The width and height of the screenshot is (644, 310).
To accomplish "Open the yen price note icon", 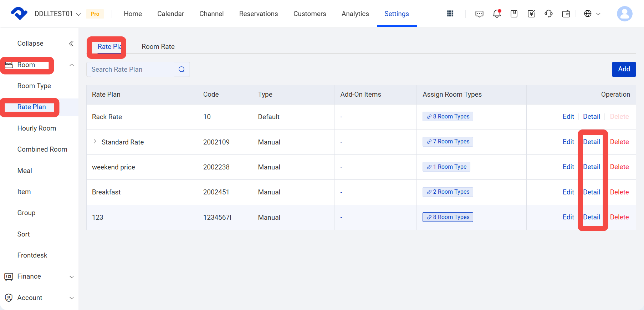I will click(531, 14).
